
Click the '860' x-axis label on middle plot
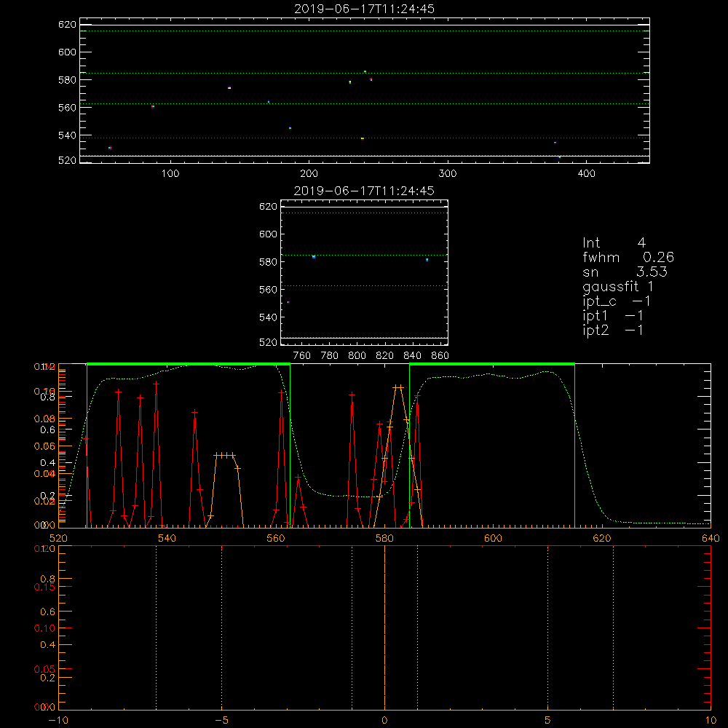440,356
